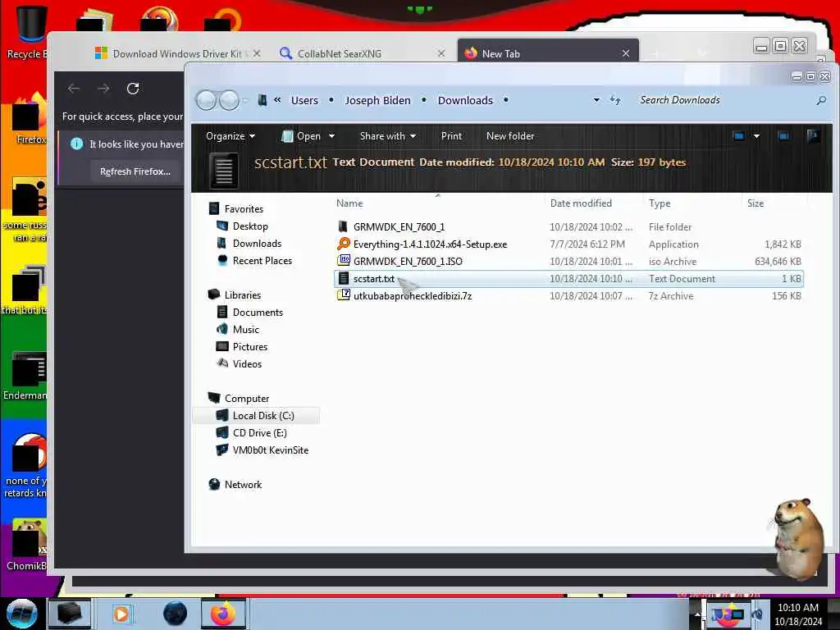Select Network in navigation pane
The height and width of the screenshot is (630, 840).
click(243, 484)
